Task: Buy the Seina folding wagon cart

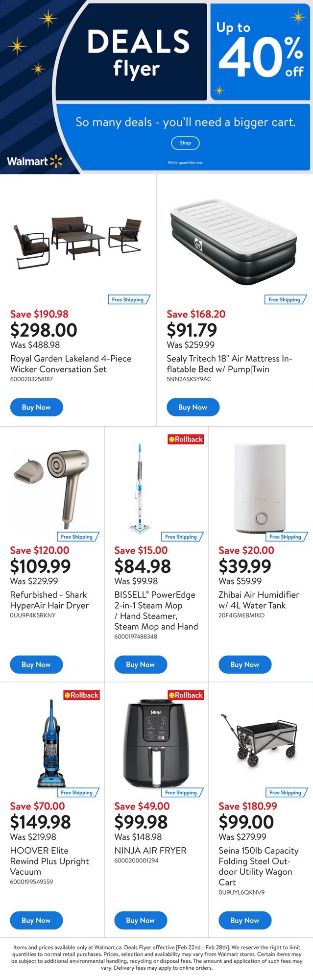Action: tap(244, 920)
